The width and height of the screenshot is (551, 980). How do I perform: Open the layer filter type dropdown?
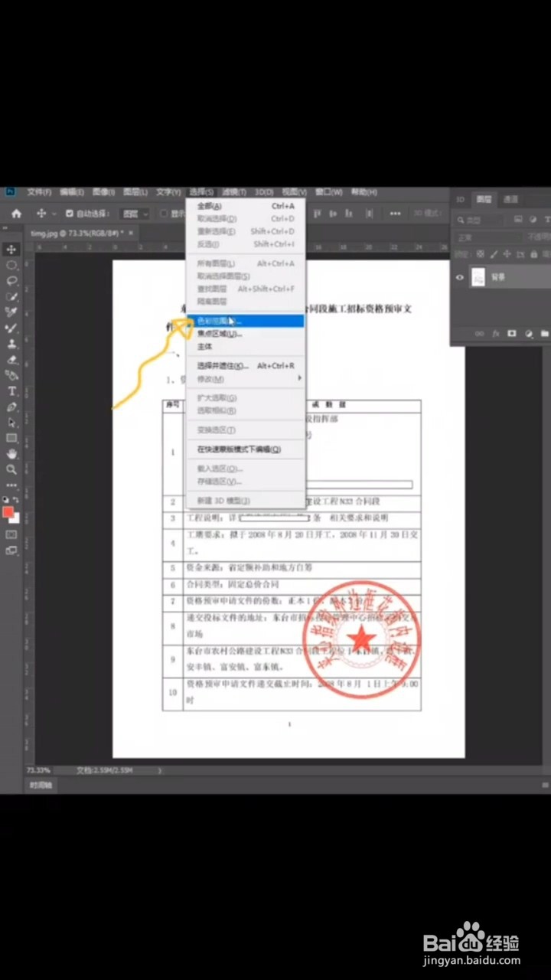(x=480, y=220)
